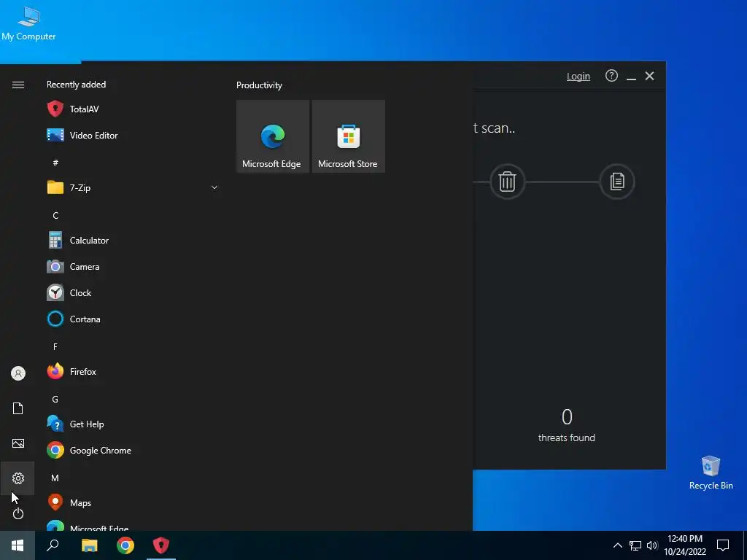The height and width of the screenshot is (560, 747).
Task: Click the trash step icon in TotalAV scan
Action: 508,182
